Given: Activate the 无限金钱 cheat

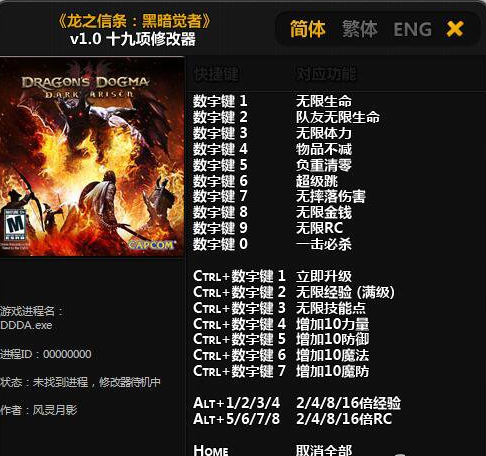Looking at the screenshot, I should tap(324, 212).
